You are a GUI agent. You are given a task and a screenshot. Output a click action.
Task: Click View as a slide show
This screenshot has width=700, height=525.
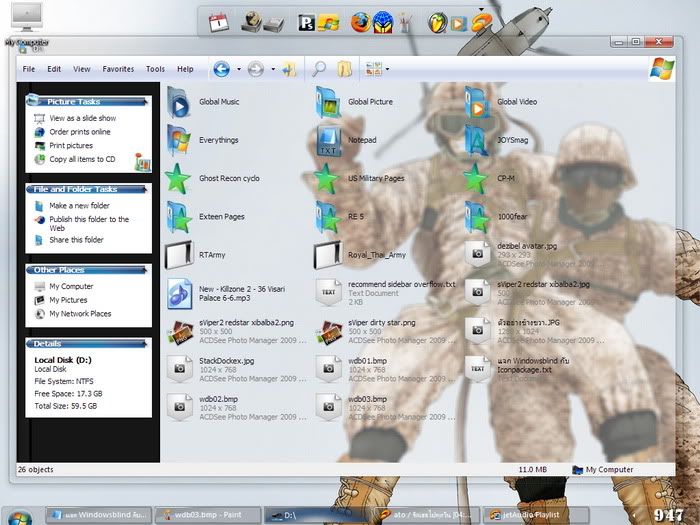[x=83, y=118]
